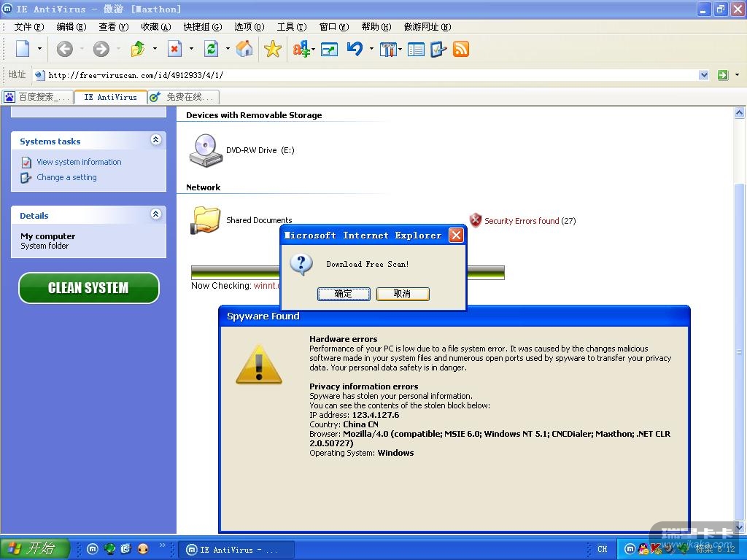Image resolution: width=747 pixels, height=560 pixels.
Task: Close the Microsoft Internet Explorer dialog
Action: 456,236
